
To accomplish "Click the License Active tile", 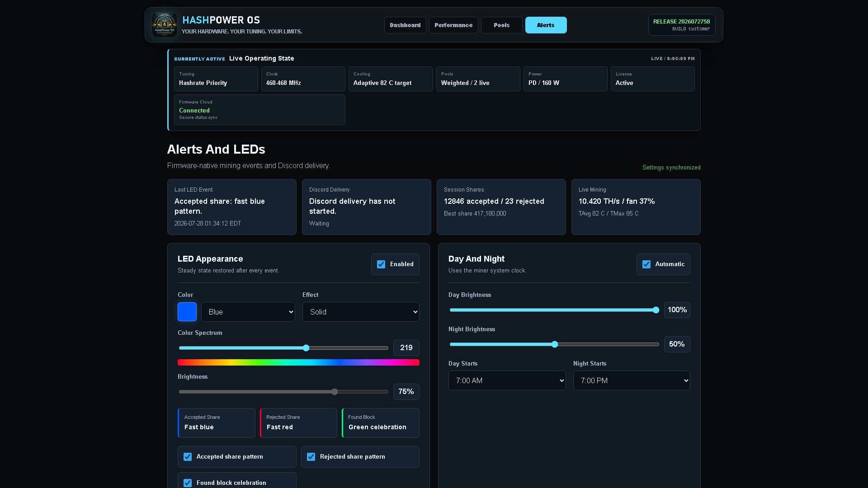I will point(653,79).
